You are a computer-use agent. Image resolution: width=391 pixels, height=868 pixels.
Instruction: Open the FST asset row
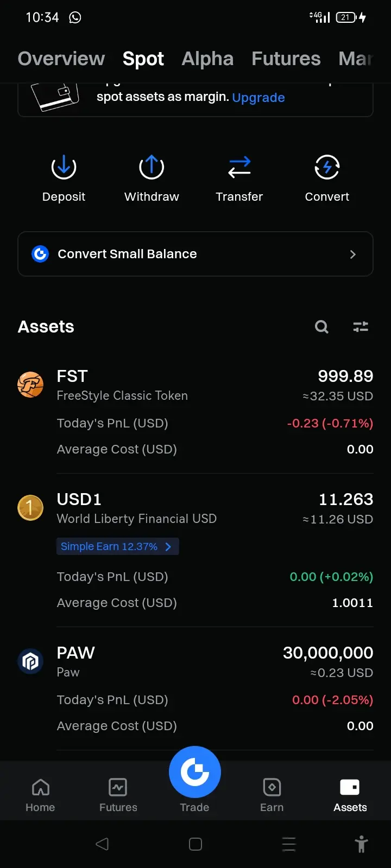pos(195,412)
